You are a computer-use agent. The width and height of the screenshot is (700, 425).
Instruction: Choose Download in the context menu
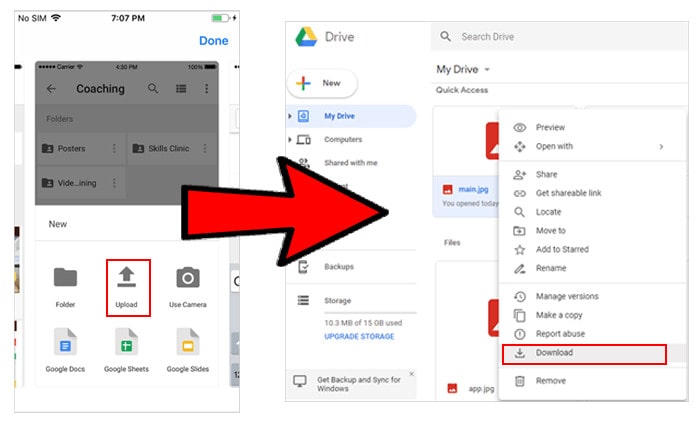[584, 353]
